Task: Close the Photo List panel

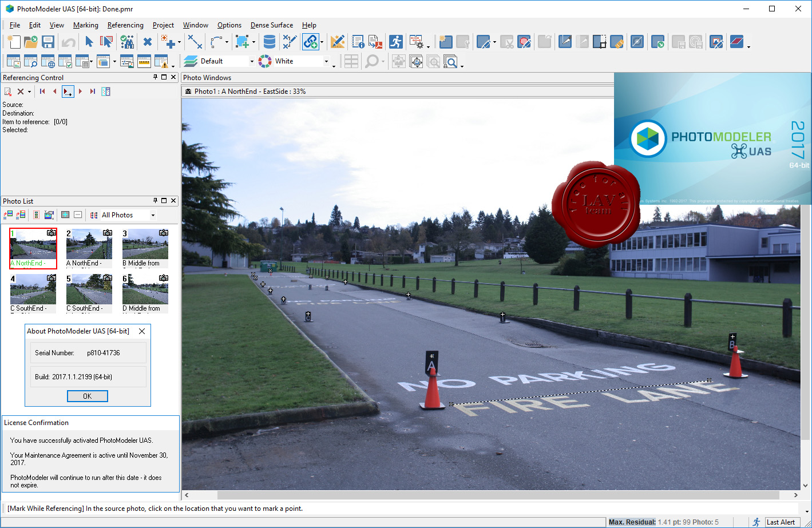Action: (x=173, y=201)
